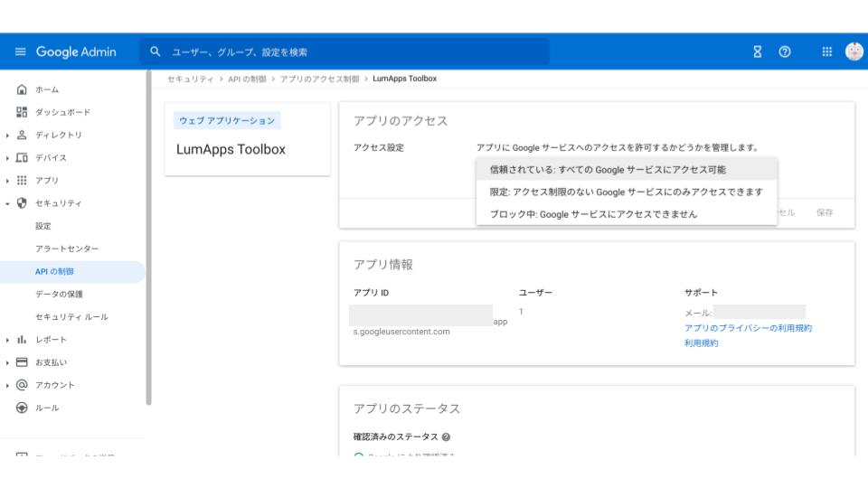
Task: Click the s.googleusercontent.com app ID text
Action: pyautogui.click(x=401, y=332)
